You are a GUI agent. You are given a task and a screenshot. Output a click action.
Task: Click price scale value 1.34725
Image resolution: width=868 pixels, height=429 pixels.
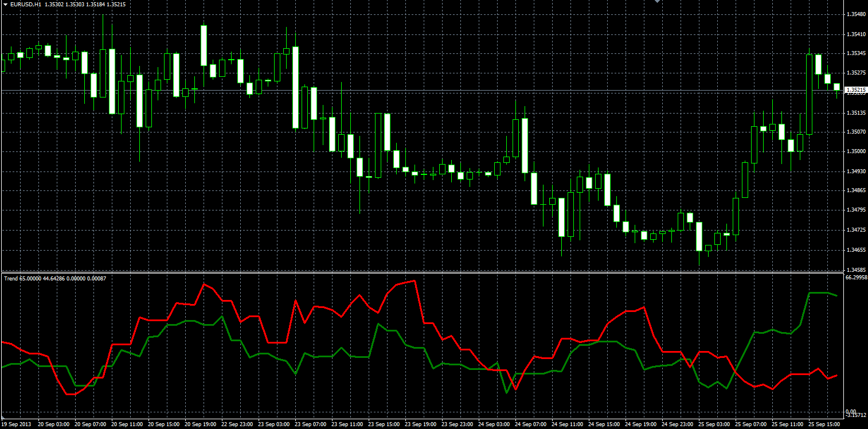[856, 230]
